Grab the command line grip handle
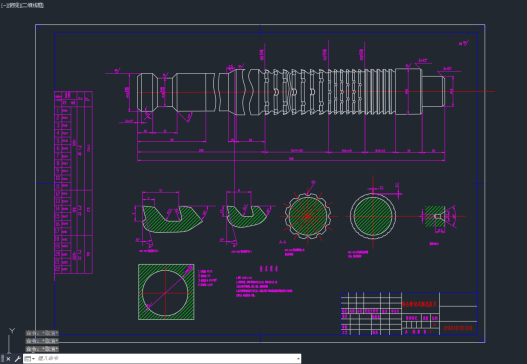527x364 pixels. 2,359
